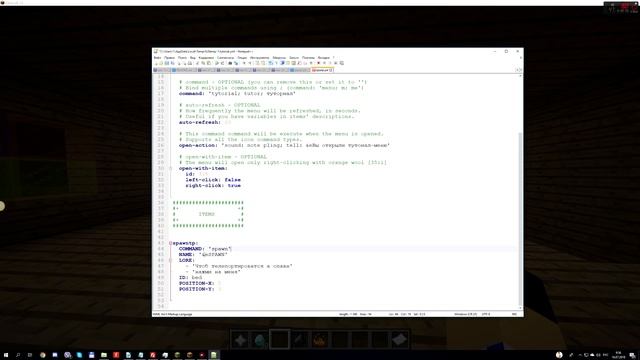This screenshot has height=360, width=640.
Task: Open the Windows Start button
Action: (6, 355)
